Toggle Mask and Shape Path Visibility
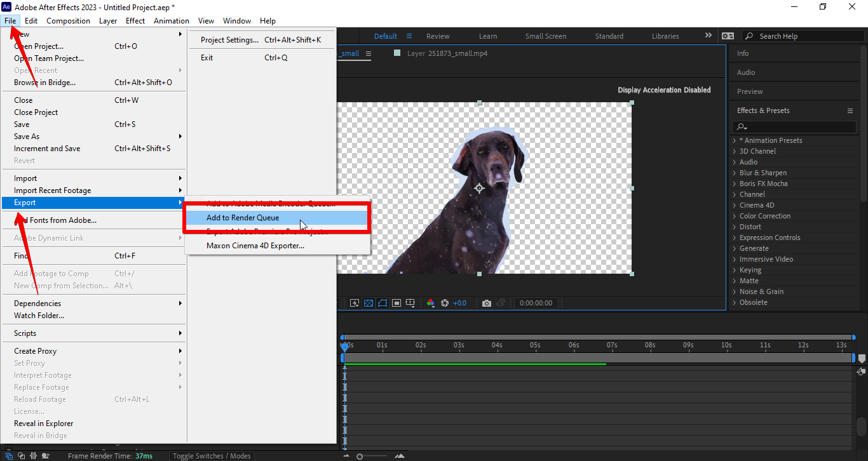Screen dimensions: 868x461 pyautogui.click(x=382, y=303)
